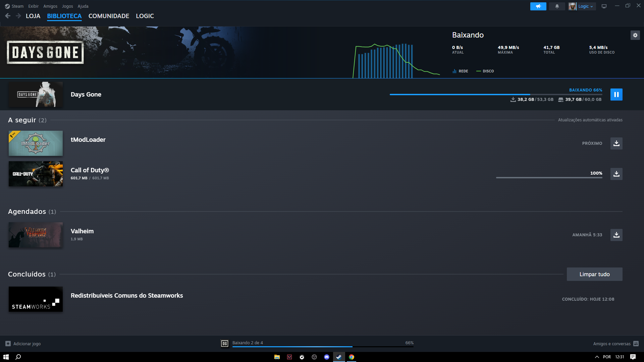Viewport: 644px width, 362px height.
Task: Click the network and disk graph
Action: coord(396,61)
